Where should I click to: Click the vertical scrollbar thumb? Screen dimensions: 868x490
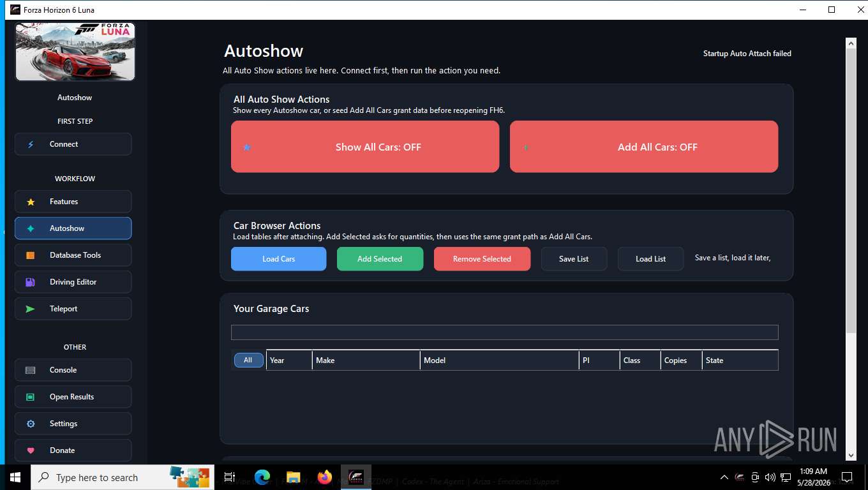click(x=850, y=189)
